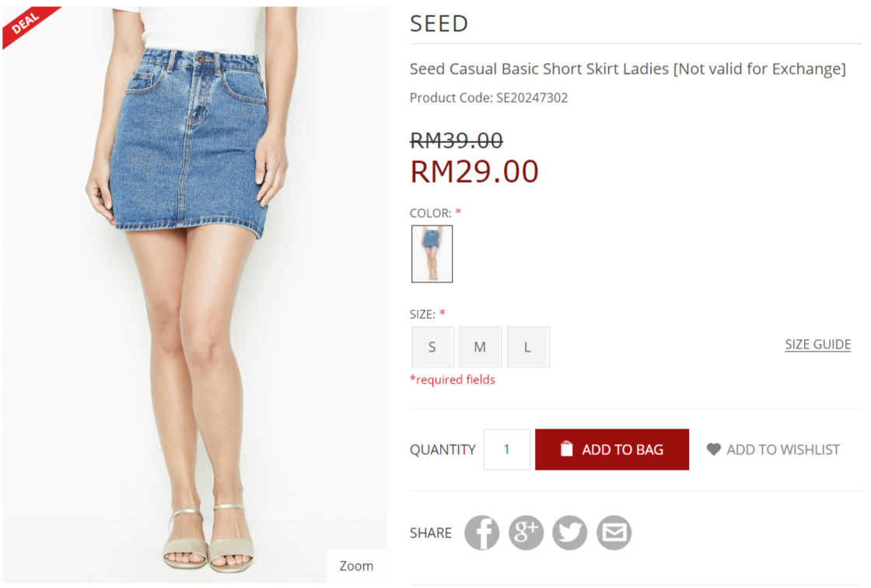Share product on Facebook
Viewport: 871px width, 588px height.
(481, 533)
